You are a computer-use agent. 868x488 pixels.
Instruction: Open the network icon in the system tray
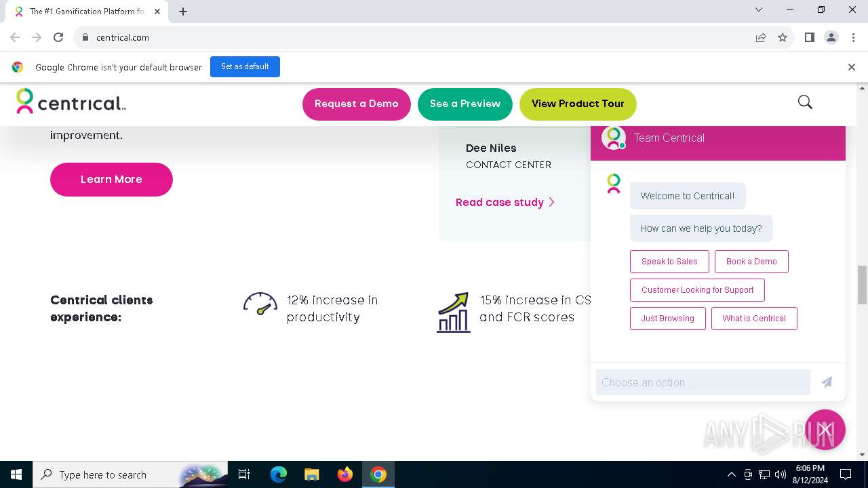click(764, 474)
